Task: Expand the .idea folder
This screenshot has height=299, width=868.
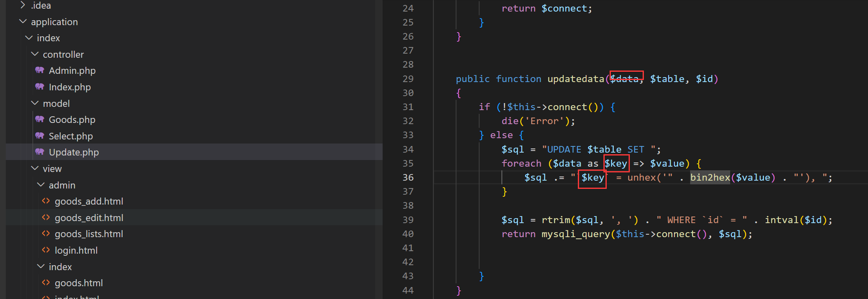Action: (x=23, y=5)
